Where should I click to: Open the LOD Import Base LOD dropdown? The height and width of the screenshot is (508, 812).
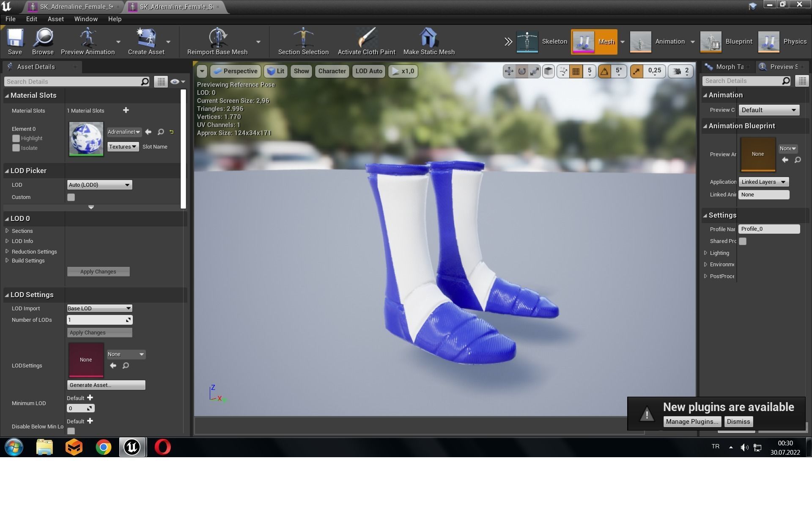[99, 309]
